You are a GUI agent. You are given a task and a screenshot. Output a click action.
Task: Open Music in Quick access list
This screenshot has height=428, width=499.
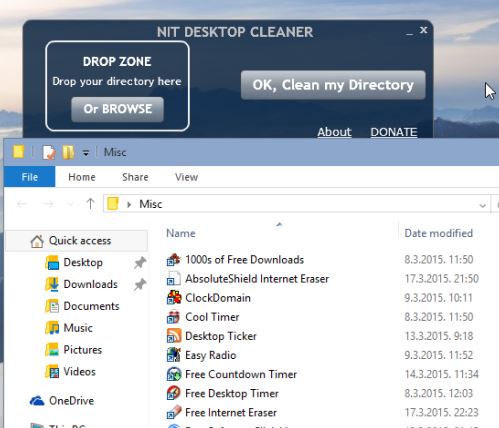(78, 328)
